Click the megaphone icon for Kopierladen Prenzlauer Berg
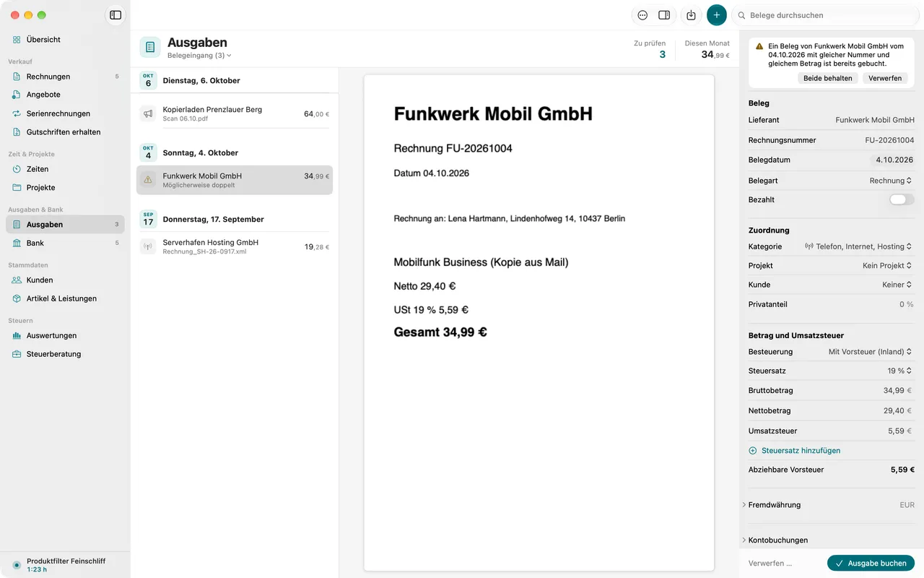924x578 pixels. (x=148, y=113)
